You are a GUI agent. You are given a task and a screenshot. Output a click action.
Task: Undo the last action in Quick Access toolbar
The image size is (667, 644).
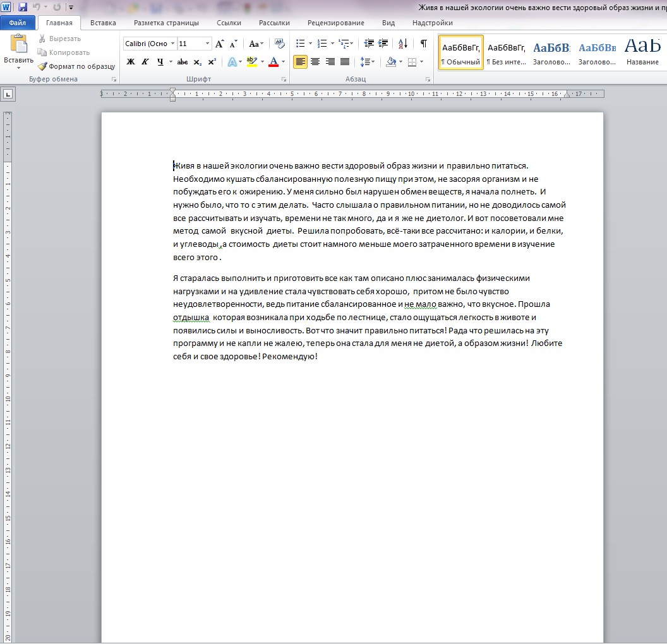37,7
